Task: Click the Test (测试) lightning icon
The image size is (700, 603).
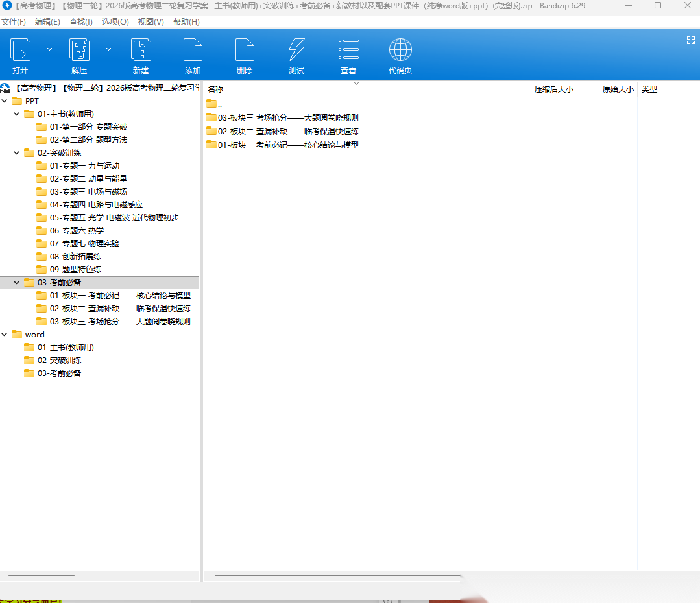Action: [296, 51]
